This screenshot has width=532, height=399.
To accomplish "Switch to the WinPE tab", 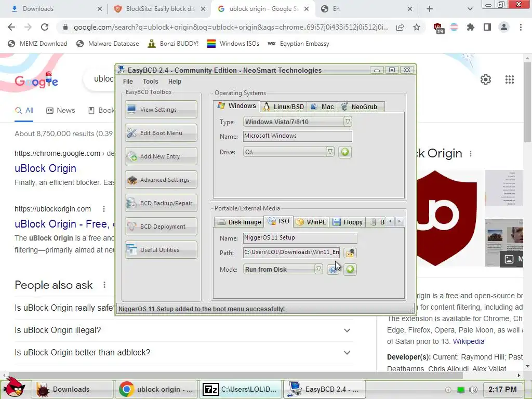I will 311,222.
